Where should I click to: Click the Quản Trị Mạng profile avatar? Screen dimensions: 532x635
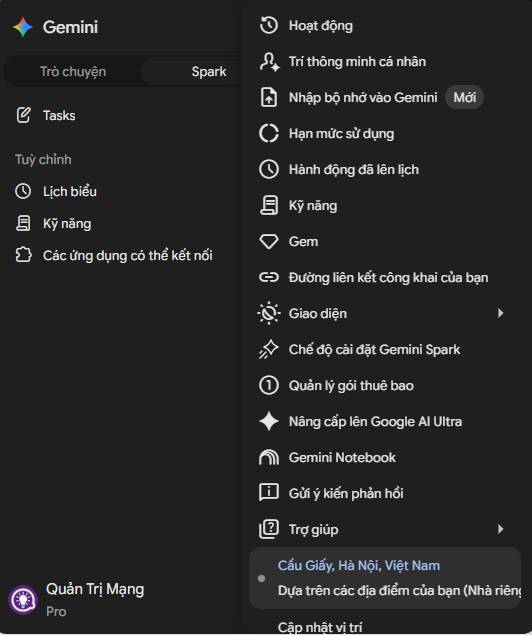click(23, 600)
